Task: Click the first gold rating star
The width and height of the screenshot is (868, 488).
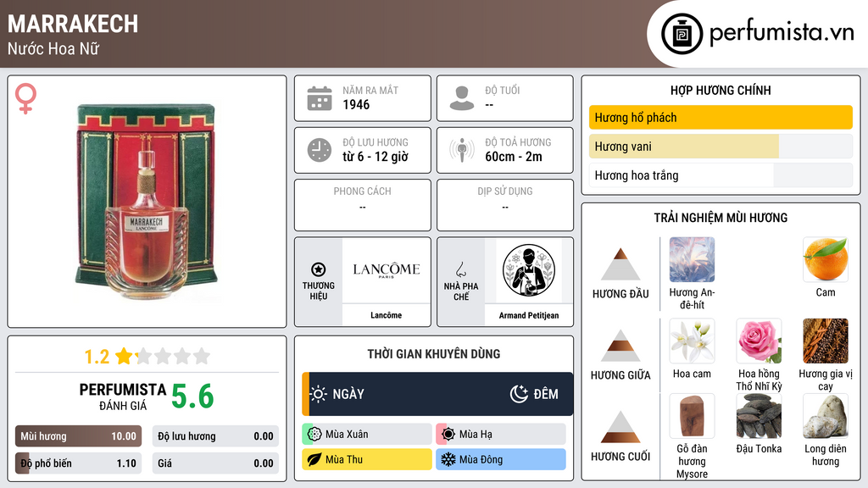Action: pos(124,356)
